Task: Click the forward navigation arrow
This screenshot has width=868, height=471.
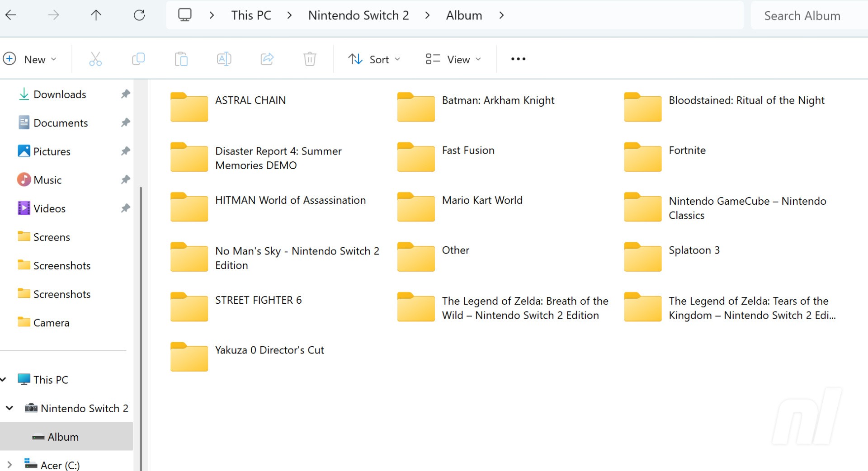Action: (53, 15)
